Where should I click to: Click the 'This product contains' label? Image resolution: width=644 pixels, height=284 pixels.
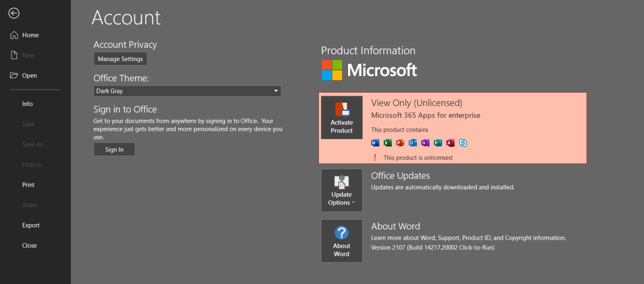point(400,130)
